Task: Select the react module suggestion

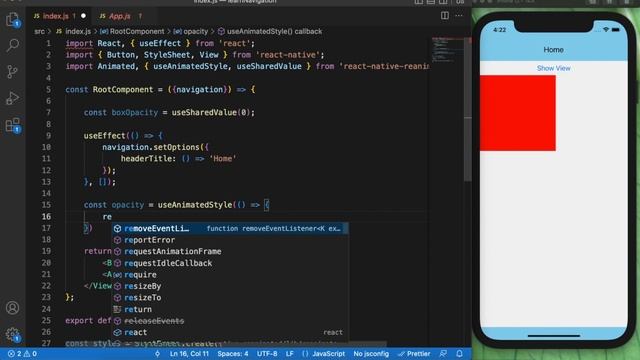Action: point(230,332)
